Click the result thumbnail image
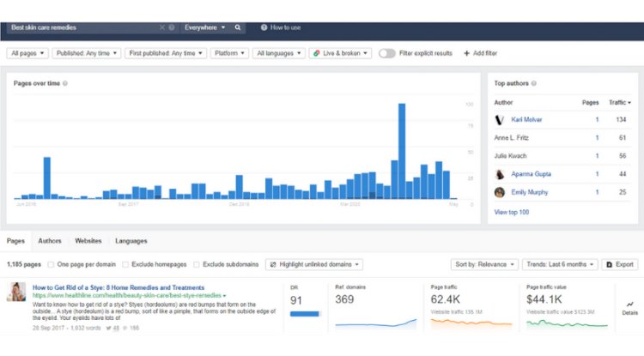The height and width of the screenshot is (356, 644). coord(16,292)
